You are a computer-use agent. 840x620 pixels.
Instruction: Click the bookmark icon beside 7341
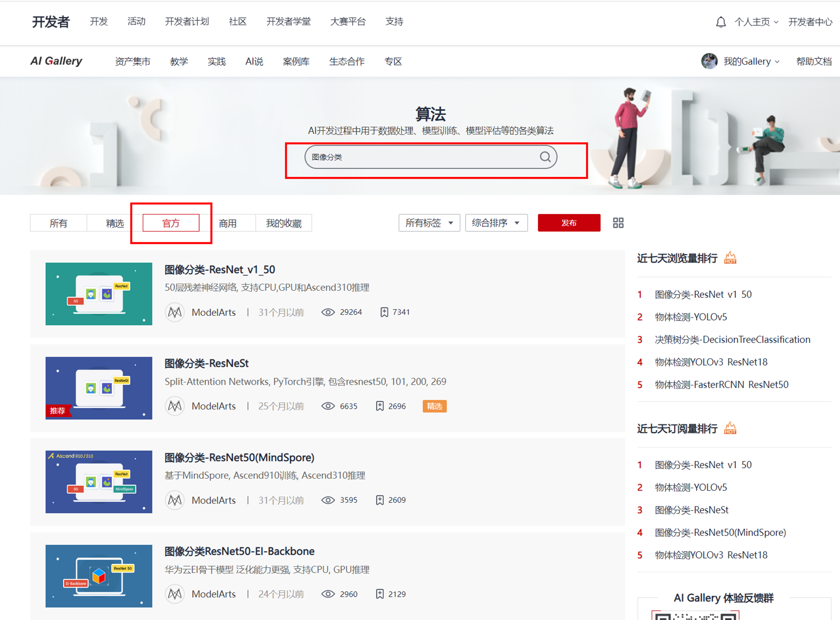point(384,312)
